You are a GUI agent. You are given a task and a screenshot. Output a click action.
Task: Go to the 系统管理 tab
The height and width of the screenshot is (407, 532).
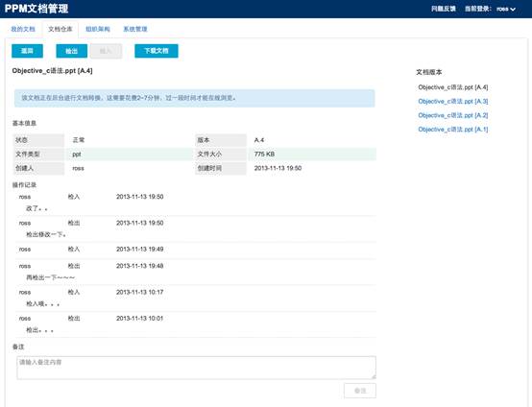tap(135, 29)
